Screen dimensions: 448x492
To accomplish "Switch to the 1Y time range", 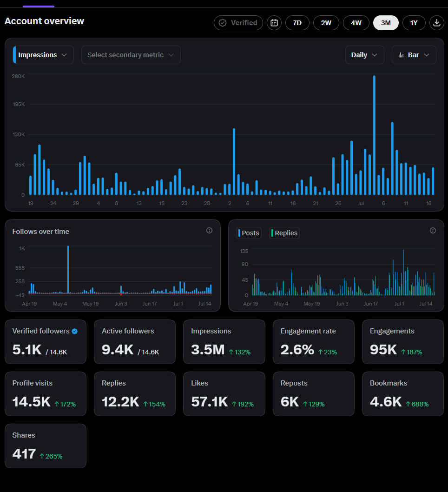I will [414, 23].
